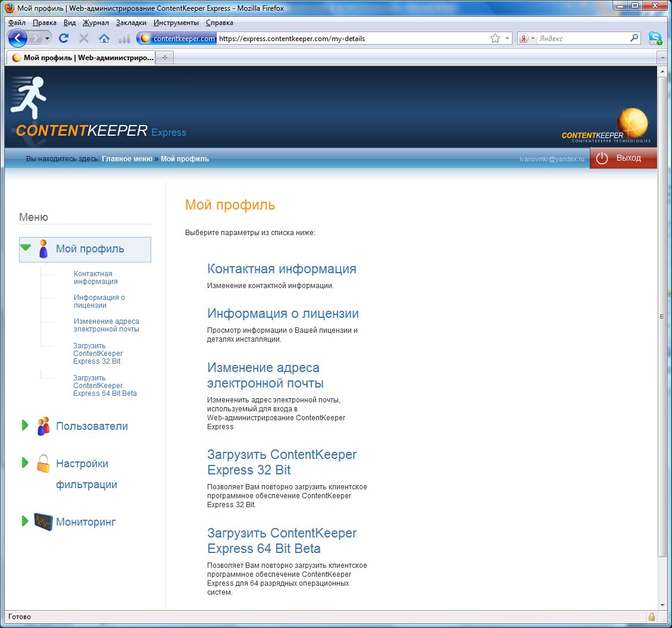The image size is (672, 628).
Task: Click the page vertical scrollbar thumb
Action: tap(662, 316)
